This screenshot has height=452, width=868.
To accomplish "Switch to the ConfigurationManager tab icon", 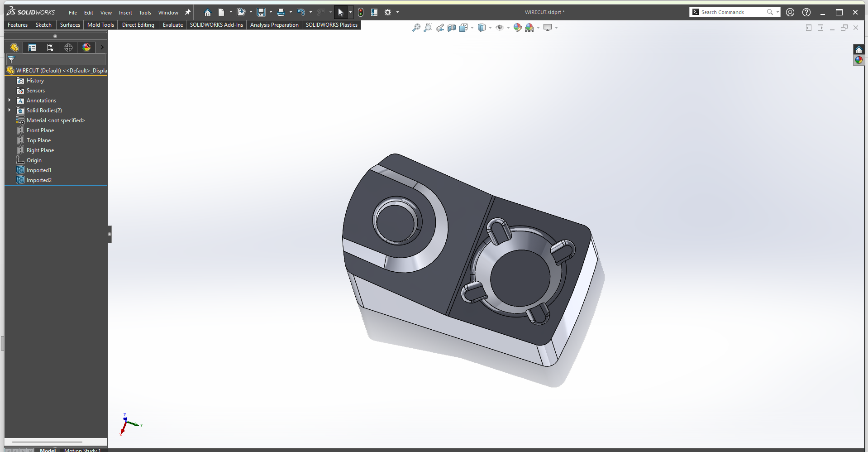I will click(50, 48).
